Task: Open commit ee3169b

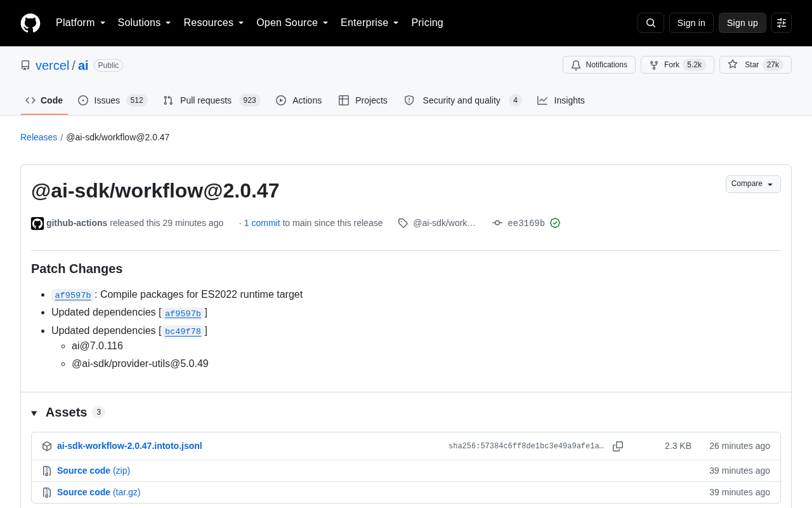Action: tap(527, 224)
